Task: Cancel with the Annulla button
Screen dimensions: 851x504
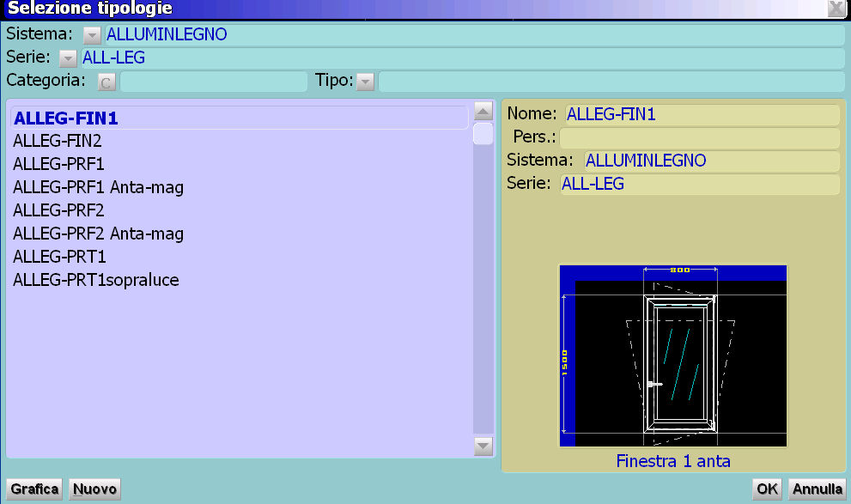Action: 818,489
